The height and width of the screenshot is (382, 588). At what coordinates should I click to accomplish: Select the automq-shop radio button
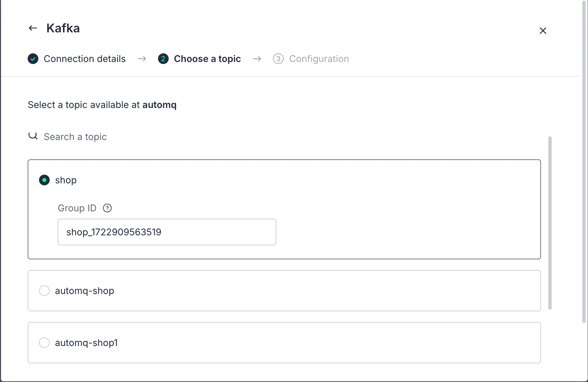[x=44, y=291]
